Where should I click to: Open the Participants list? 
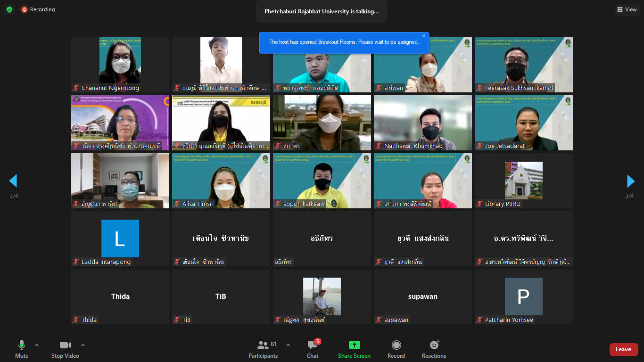tap(263, 349)
